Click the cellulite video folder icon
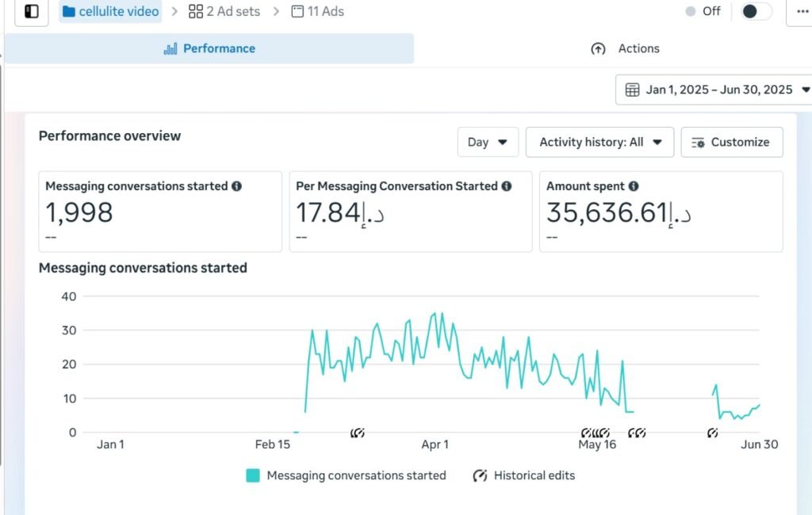This screenshot has width=812, height=515. (x=69, y=12)
